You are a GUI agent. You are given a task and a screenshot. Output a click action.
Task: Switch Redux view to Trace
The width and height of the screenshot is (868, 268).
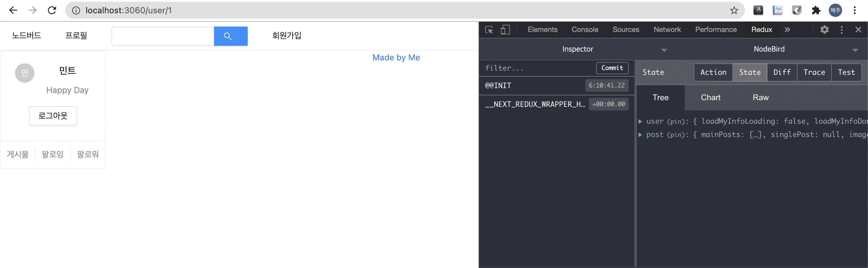point(814,72)
